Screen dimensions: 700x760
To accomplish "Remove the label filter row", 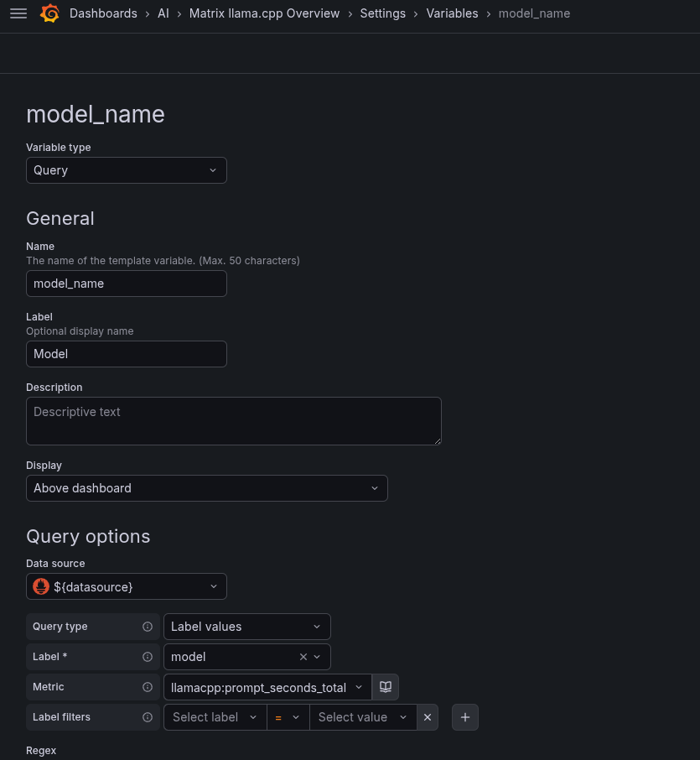I will pyautogui.click(x=428, y=717).
